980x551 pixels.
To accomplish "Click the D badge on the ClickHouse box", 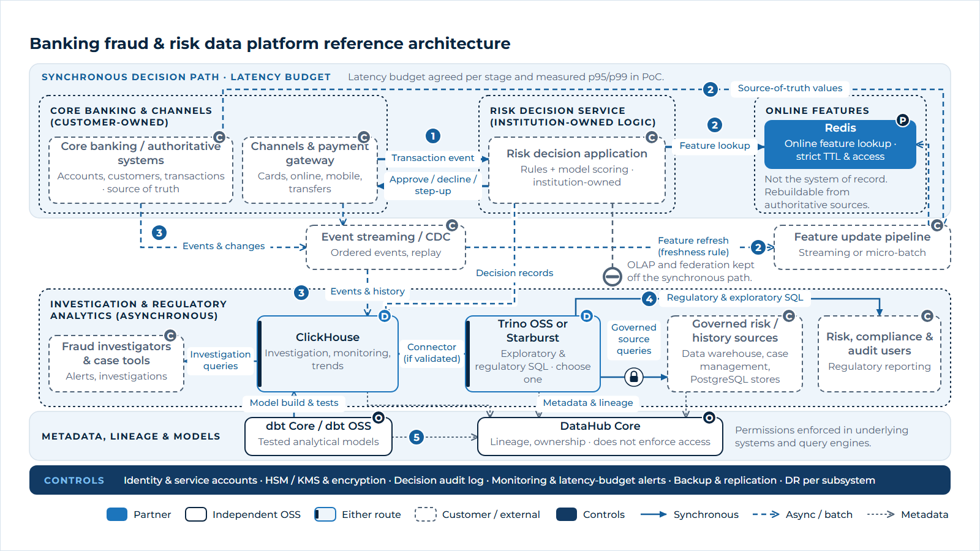I will (385, 316).
